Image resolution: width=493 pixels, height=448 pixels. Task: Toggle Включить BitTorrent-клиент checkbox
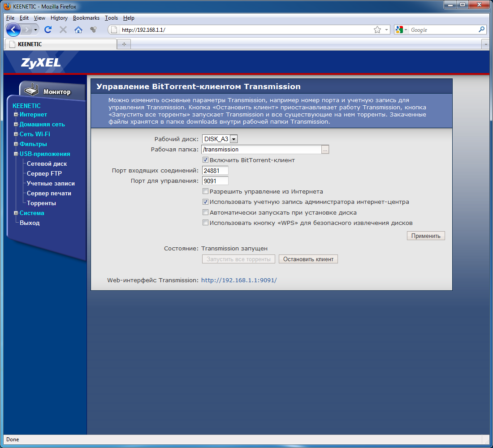(205, 160)
